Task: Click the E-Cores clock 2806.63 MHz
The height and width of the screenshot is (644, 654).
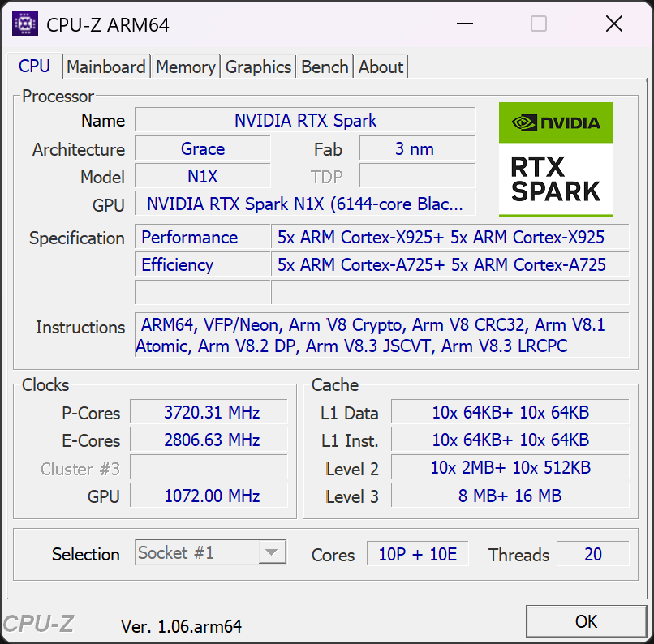Action: point(209,440)
